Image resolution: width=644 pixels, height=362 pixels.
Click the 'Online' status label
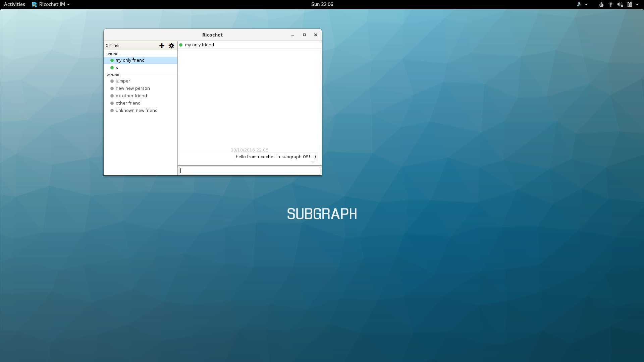point(112,46)
